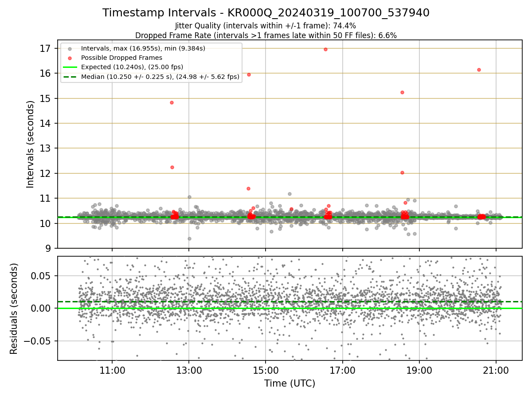Select the Dropped Frame Rate 6.6% subtitle

[266, 35]
